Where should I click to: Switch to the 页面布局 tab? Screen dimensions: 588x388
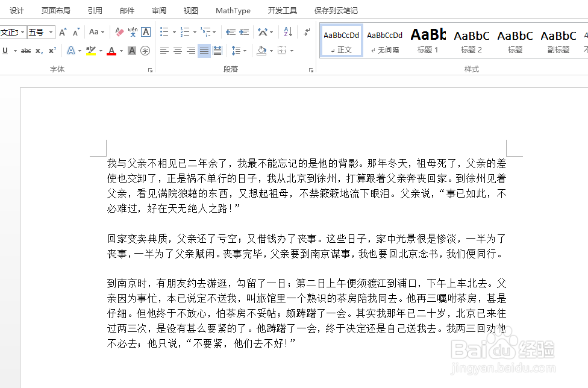click(56, 10)
